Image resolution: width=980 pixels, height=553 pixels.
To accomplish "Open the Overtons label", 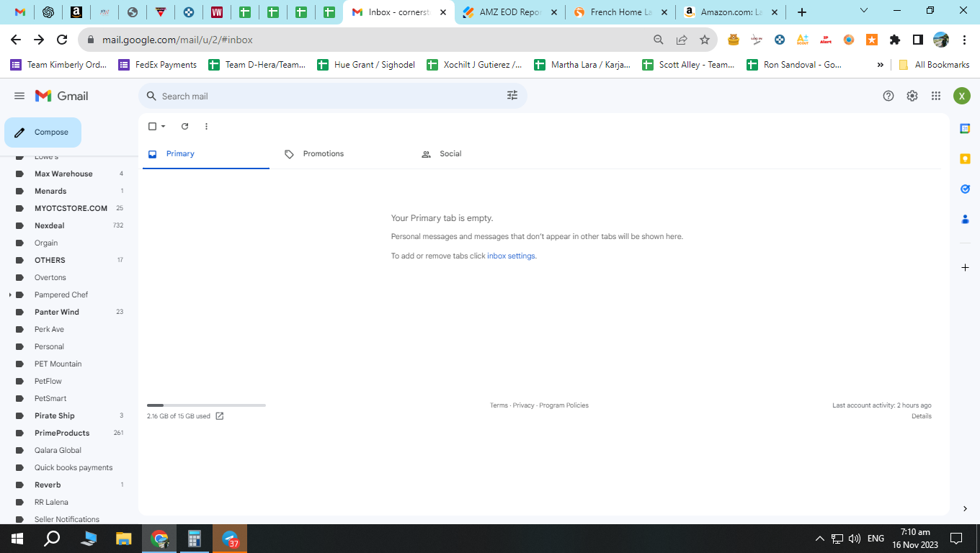I will click(50, 277).
